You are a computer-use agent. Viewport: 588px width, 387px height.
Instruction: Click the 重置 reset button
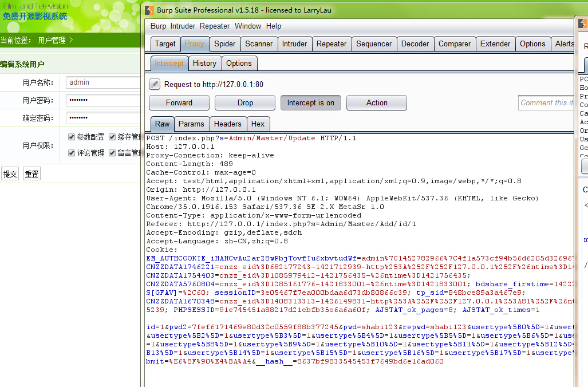click(x=31, y=174)
